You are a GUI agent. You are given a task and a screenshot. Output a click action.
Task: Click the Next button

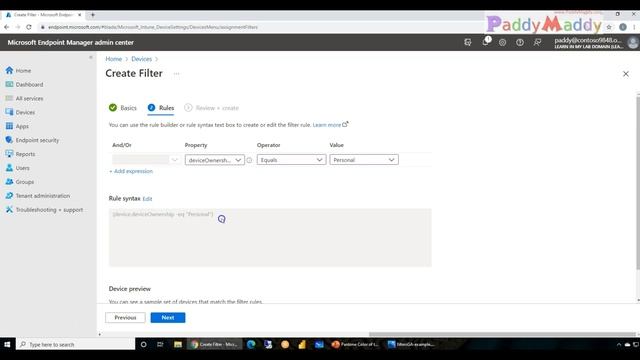(x=168, y=318)
